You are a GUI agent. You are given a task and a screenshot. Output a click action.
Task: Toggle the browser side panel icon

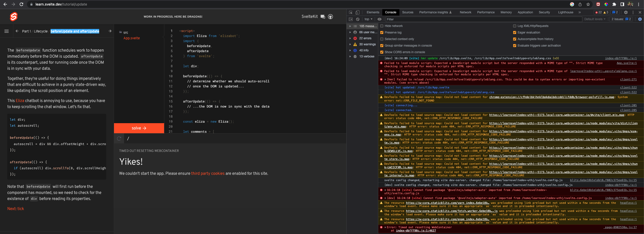[x=622, y=4]
